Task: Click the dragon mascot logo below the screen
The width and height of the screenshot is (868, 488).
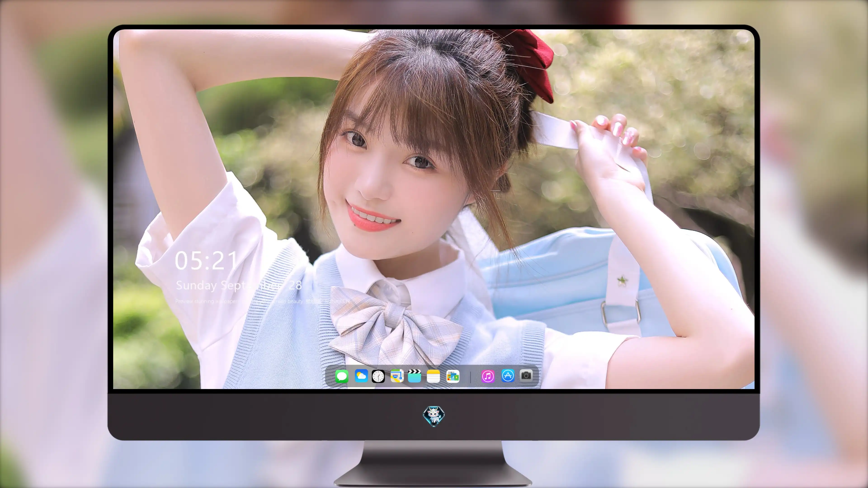Action: click(434, 416)
